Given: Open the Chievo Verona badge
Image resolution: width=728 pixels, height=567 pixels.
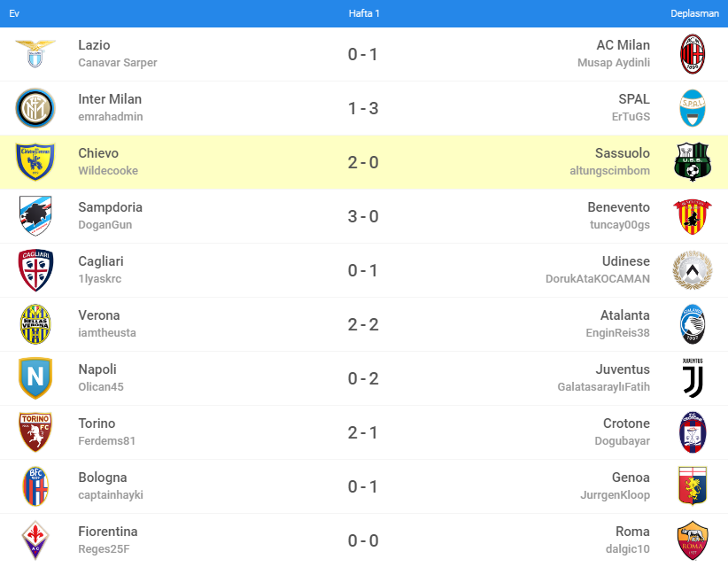Looking at the screenshot, I should pos(35,162).
